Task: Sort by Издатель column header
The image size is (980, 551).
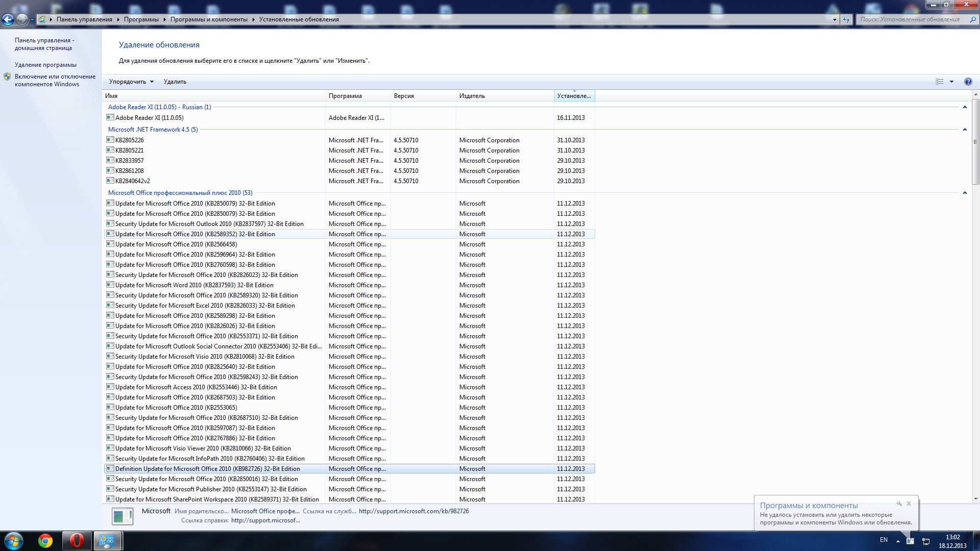Action: (505, 96)
